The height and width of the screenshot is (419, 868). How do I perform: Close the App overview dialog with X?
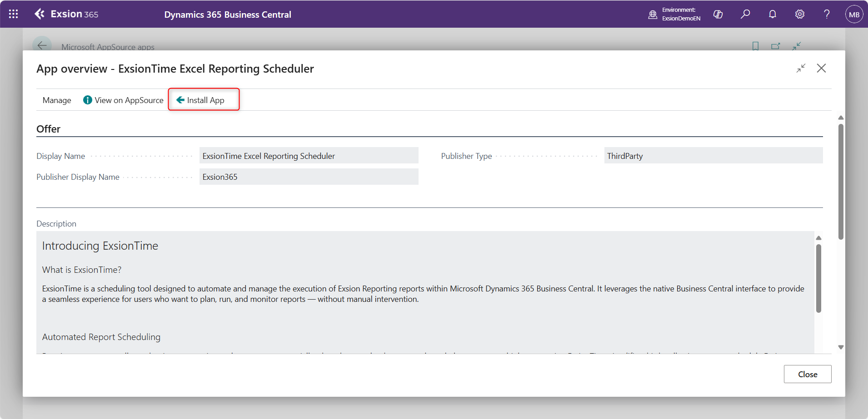click(x=821, y=68)
